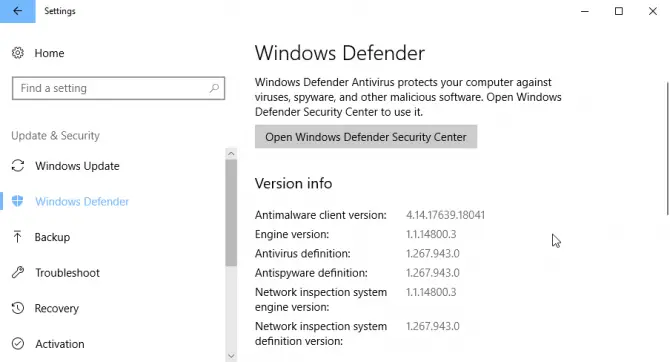
Task: Click the Engine version label
Action: tap(292, 234)
